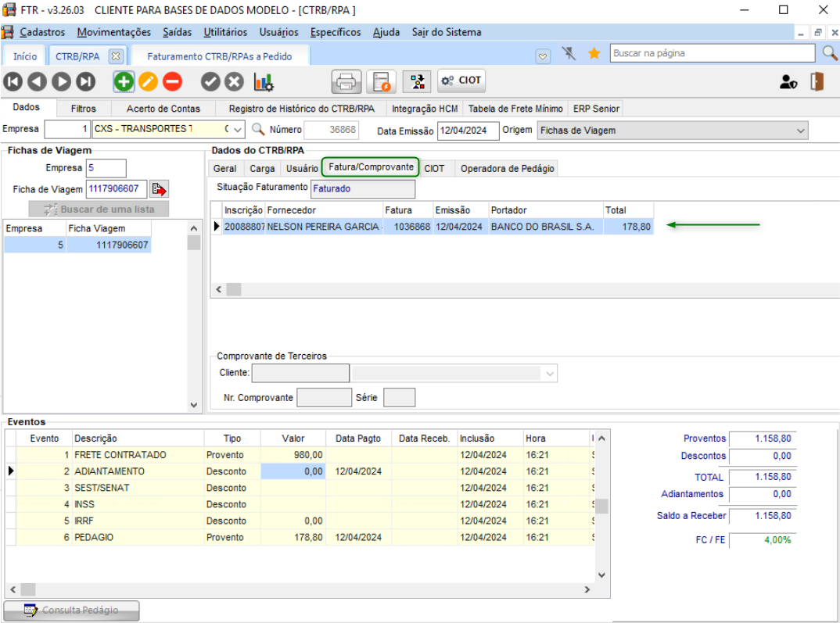Open the chart report icon

click(x=264, y=81)
